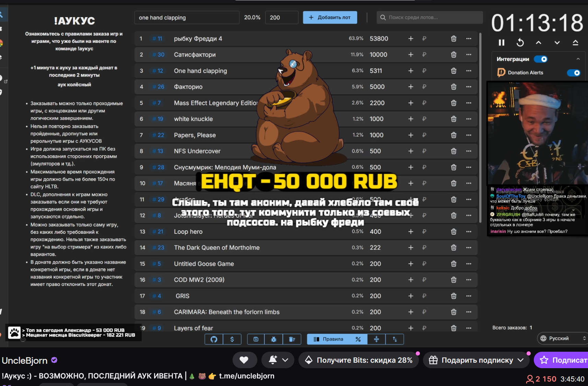Click Подарить подписку gift button
Image resolution: width=588 pixels, height=386 pixels.
(x=476, y=360)
